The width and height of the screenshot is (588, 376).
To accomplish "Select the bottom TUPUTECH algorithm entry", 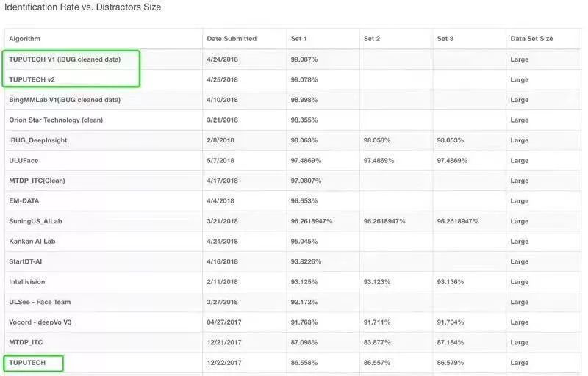I will click(27, 363).
